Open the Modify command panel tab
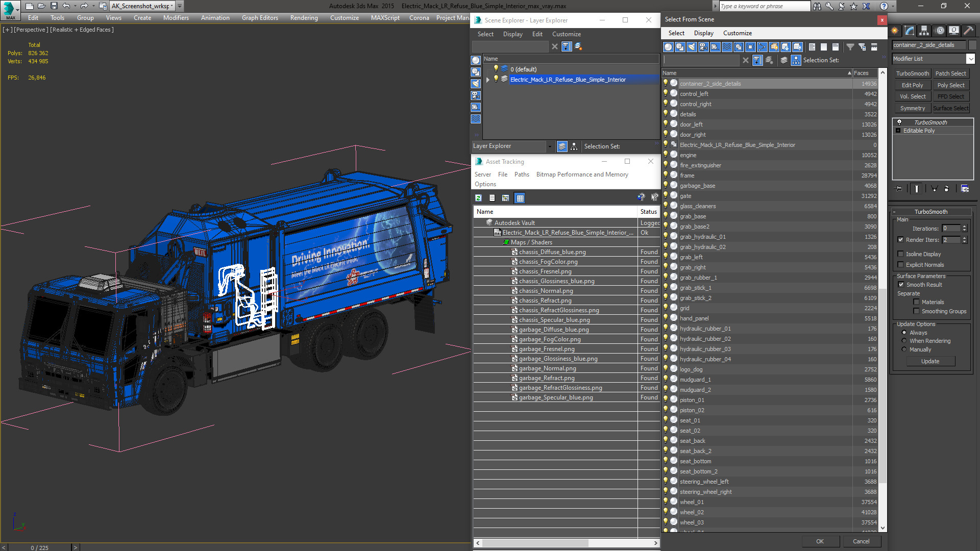Viewport: 980px width, 551px height. 910,31
